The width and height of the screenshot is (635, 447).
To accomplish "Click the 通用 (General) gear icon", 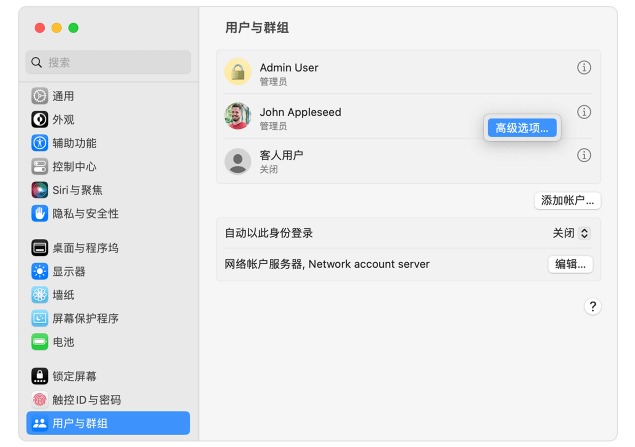I will point(40,96).
